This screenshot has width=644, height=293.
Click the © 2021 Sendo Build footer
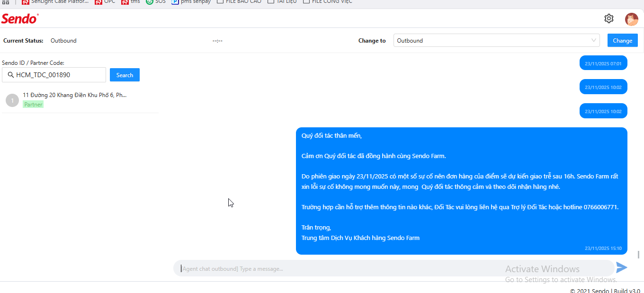(x=605, y=291)
